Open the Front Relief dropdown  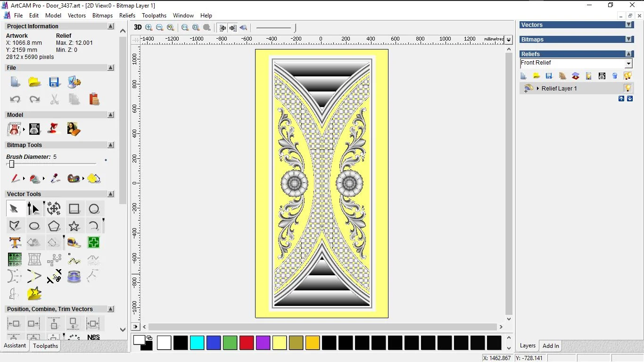click(628, 64)
